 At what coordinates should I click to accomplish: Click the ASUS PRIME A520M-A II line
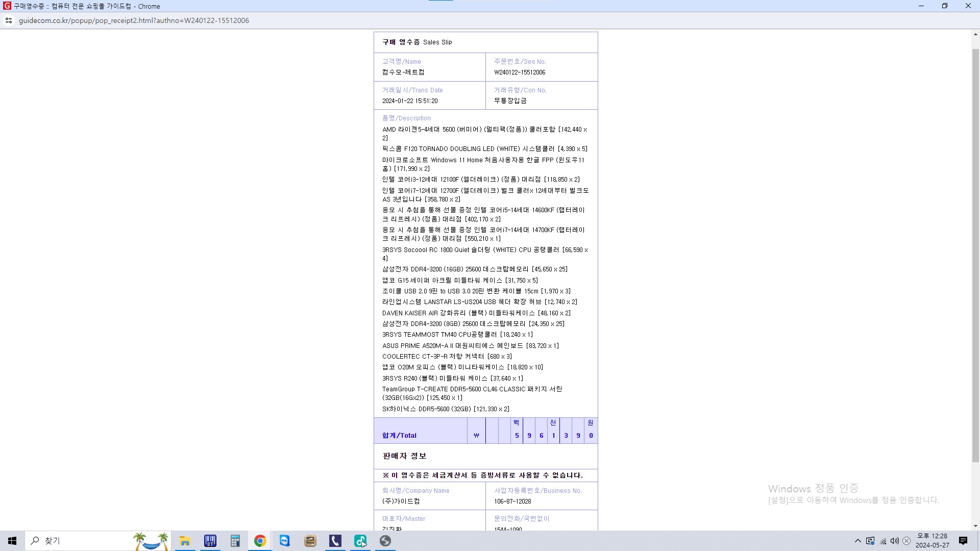[471, 346]
